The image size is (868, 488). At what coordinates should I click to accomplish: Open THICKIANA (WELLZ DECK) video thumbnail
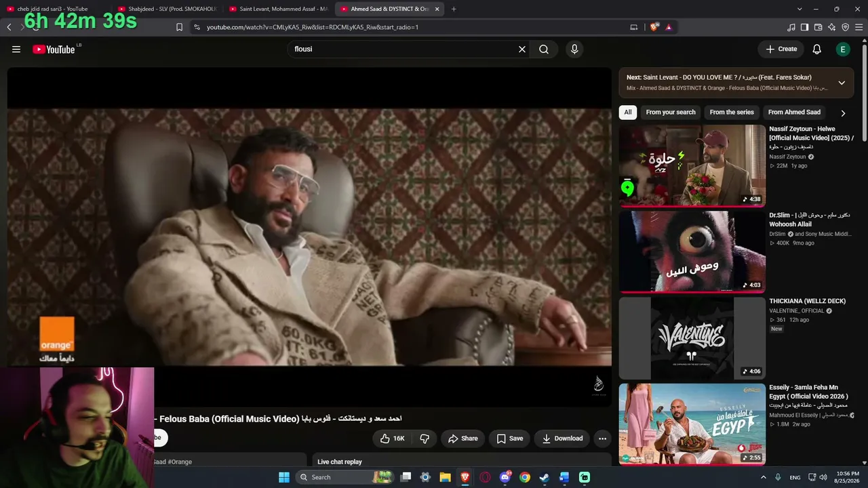692,338
